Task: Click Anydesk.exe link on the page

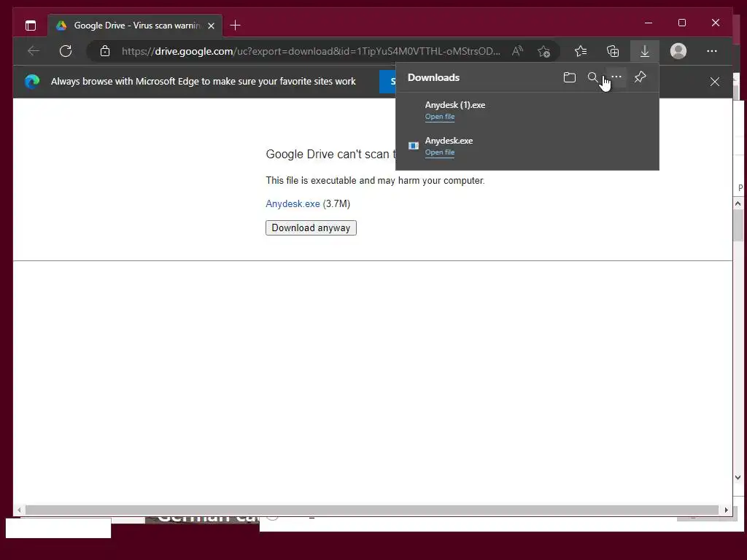Action: point(293,204)
